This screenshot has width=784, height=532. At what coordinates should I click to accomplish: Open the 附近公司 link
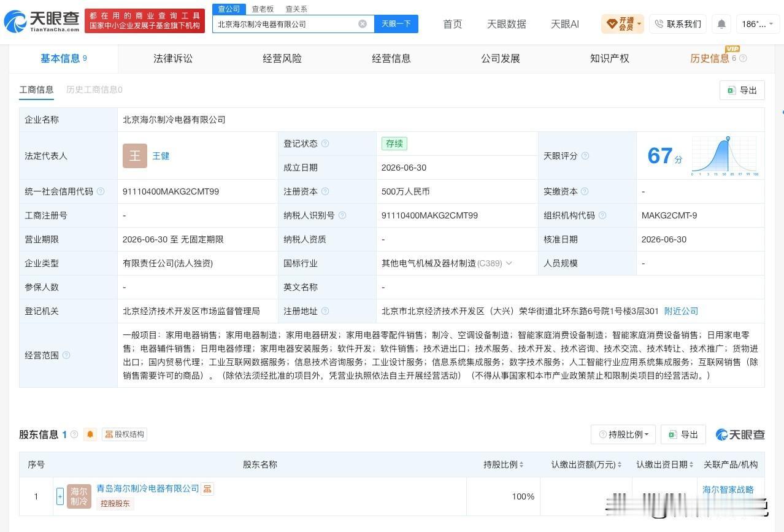[681, 311]
